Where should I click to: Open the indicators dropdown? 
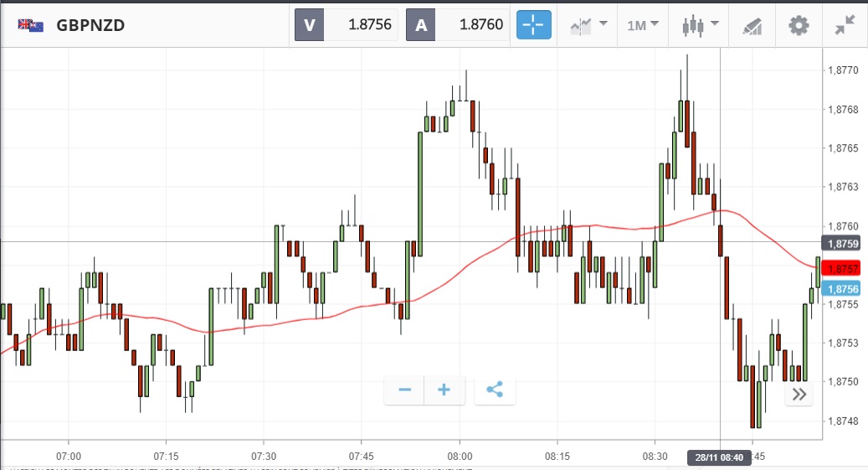(588, 25)
